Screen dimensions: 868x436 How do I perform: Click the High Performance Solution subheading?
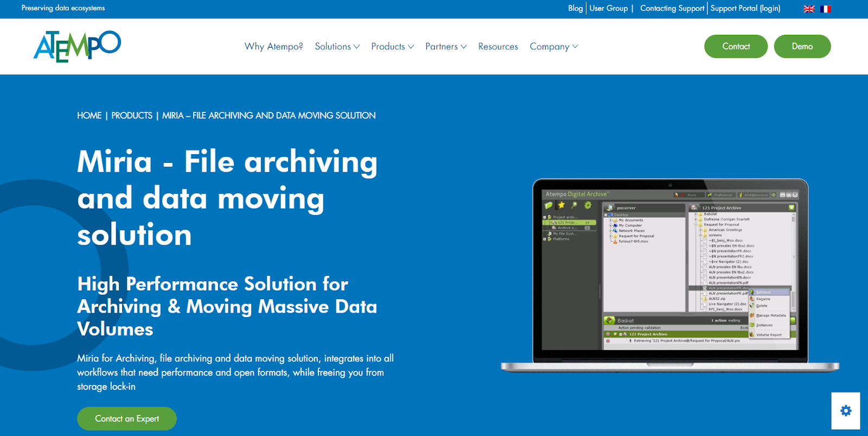point(227,306)
